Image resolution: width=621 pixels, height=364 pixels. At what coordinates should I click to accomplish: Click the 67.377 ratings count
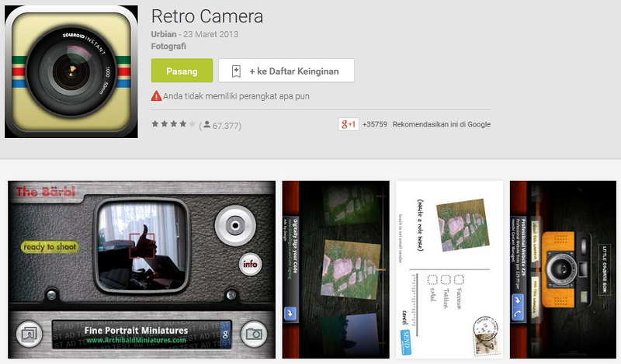227,126
